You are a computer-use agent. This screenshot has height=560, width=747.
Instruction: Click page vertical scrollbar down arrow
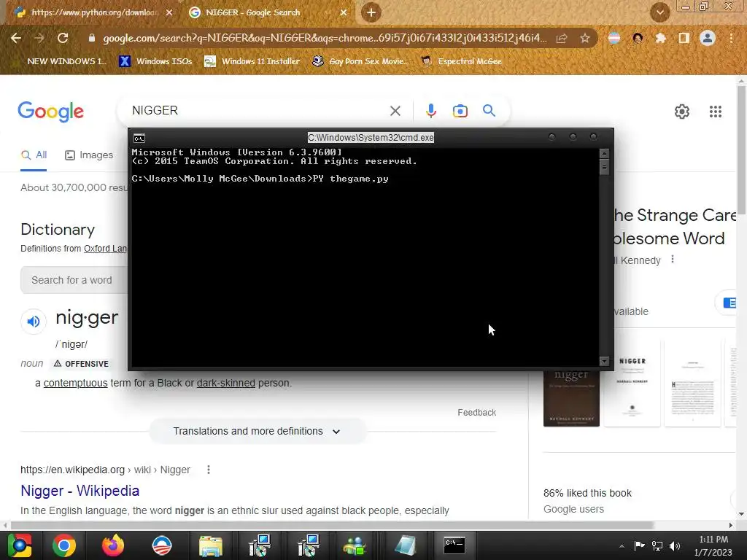click(741, 514)
